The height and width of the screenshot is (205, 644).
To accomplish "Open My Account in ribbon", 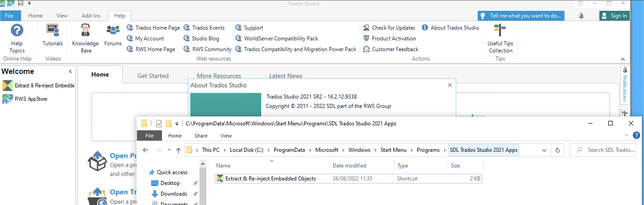I will click(145, 38).
